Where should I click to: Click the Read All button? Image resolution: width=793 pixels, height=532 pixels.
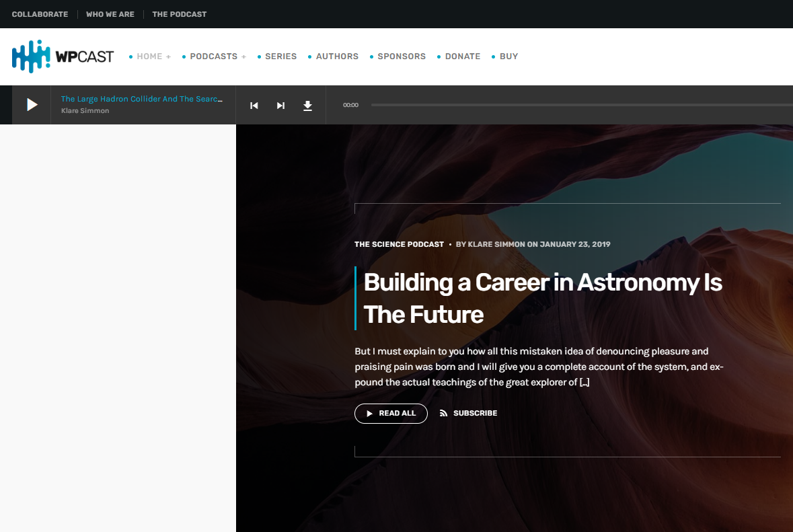click(x=391, y=414)
